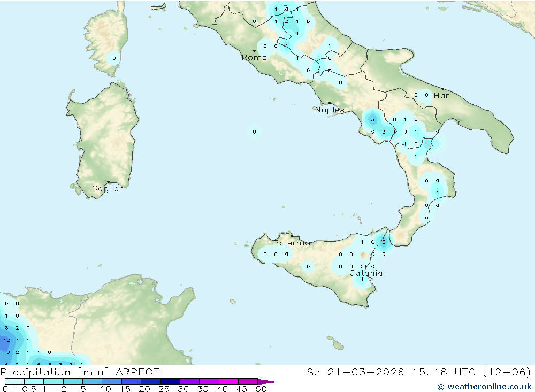535x392 pixels.
Task: Click the Bari city label
Action: pos(442,96)
